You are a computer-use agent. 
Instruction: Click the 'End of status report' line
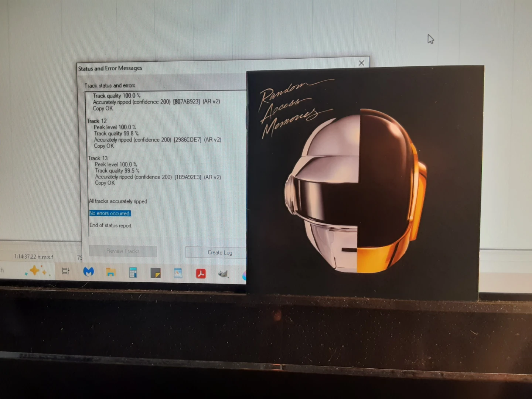pos(110,225)
